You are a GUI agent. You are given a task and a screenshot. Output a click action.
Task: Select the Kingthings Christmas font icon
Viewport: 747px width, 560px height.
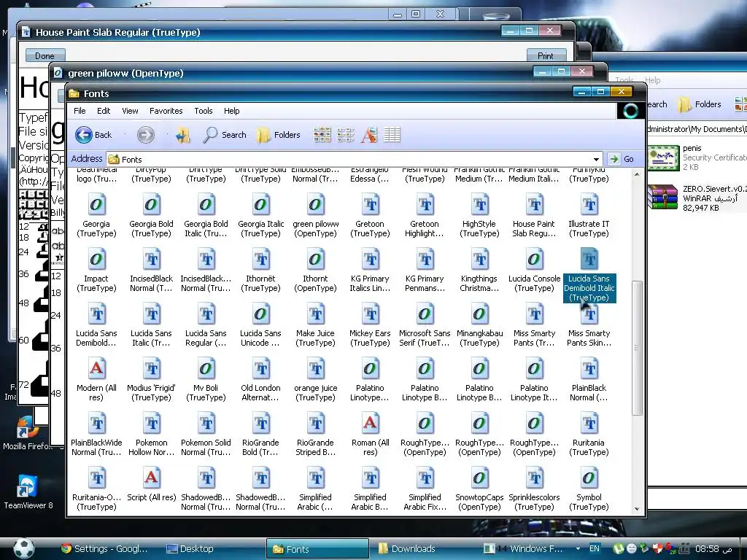coord(480,260)
